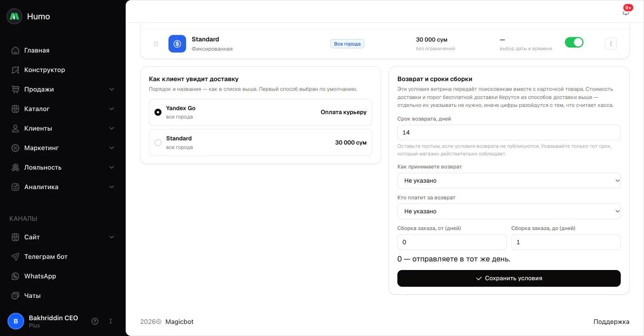Open the notifications bell icon
644x336 pixels.
625,12
